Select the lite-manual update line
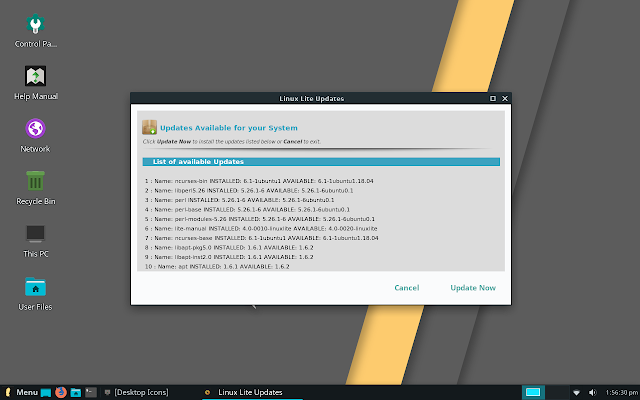Image resolution: width=640 pixels, height=400 pixels. tap(261, 229)
